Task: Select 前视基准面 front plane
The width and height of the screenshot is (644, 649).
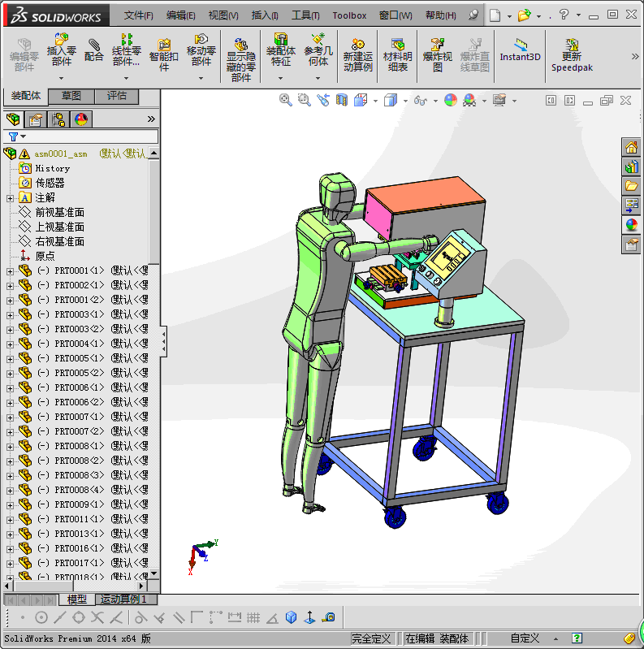Action: [59, 212]
